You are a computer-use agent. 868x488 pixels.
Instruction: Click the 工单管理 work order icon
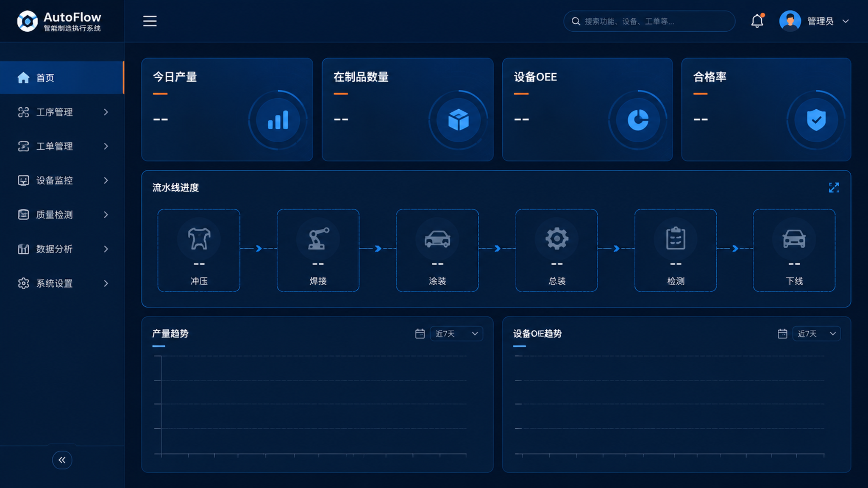pyautogui.click(x=23, y=146)
